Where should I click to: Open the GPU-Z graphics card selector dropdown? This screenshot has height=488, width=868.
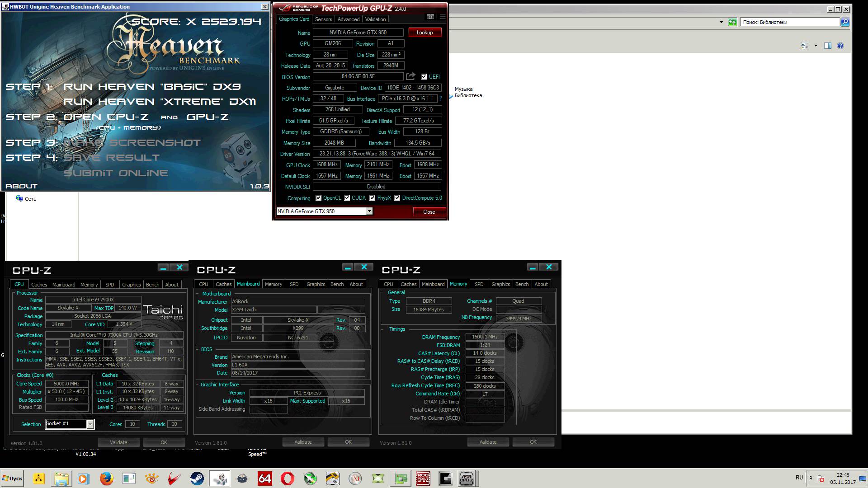[369, 211]
